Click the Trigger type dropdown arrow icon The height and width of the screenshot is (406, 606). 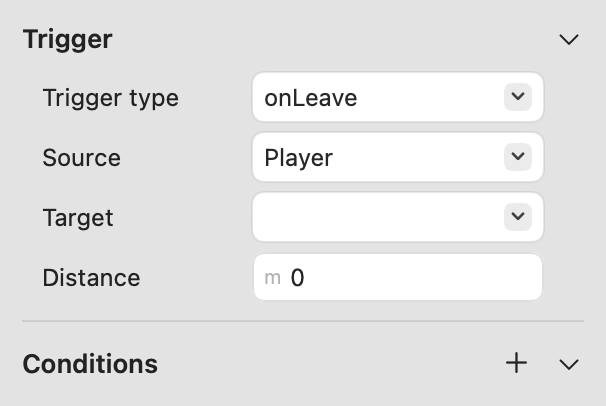pos(517,97)
